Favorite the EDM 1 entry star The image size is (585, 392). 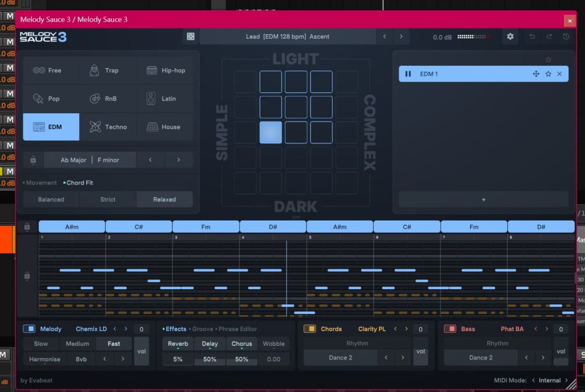548,74
